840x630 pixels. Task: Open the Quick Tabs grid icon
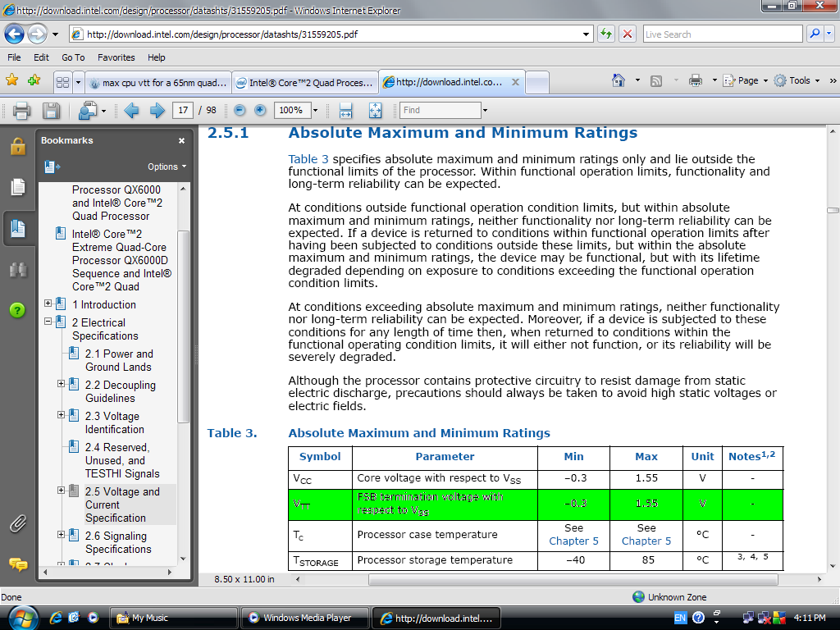pyautogui.click(x=62, y=83)
